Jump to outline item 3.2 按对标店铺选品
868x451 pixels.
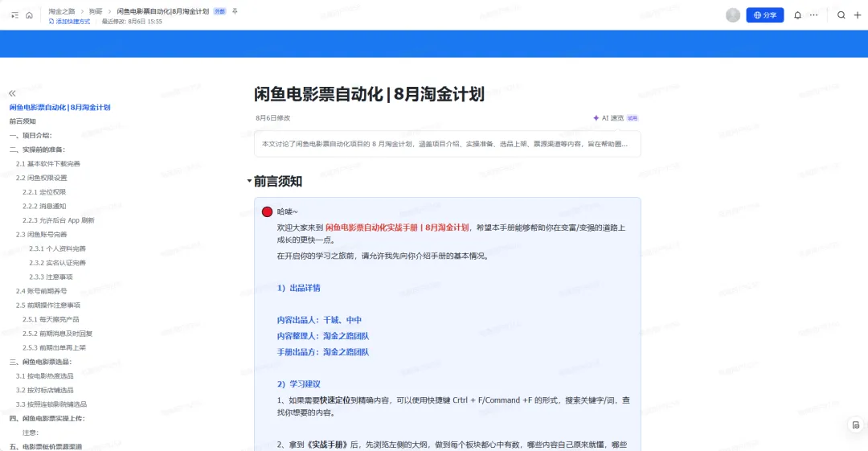point(45,390)
